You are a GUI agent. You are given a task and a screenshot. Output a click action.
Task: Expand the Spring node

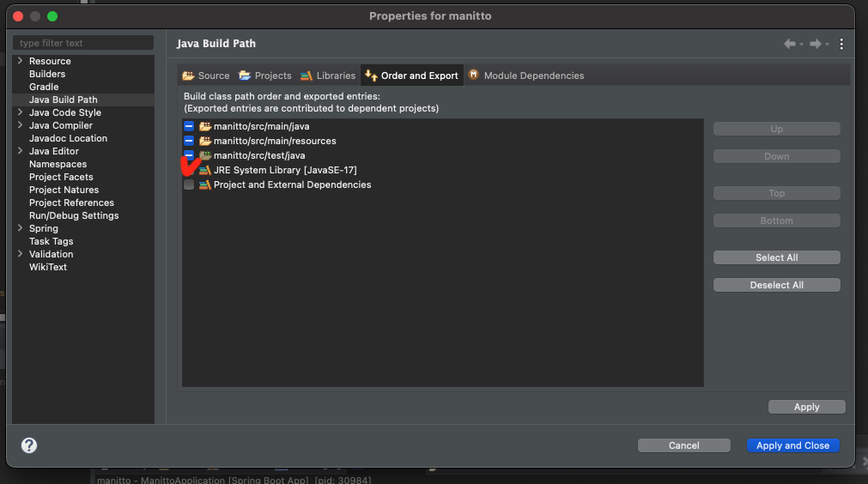point(20,228)
